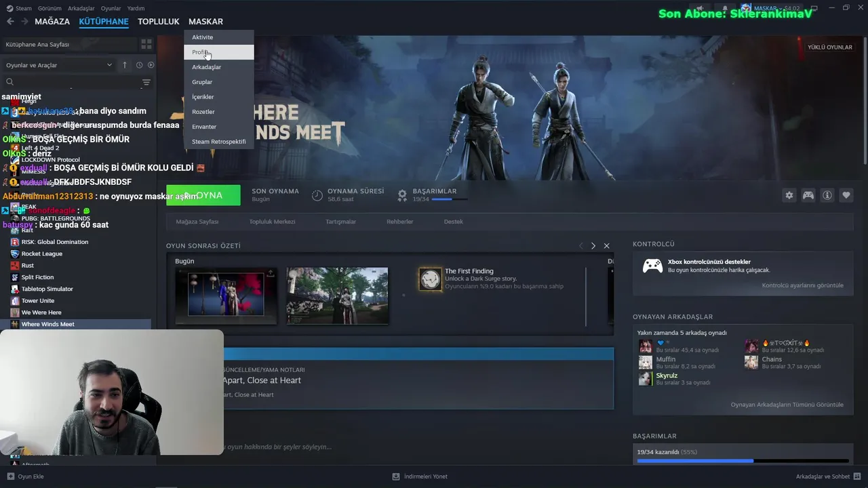
Task: Expand Oyunlar ve Araçlar dropdown
Action: pos(59,65)
